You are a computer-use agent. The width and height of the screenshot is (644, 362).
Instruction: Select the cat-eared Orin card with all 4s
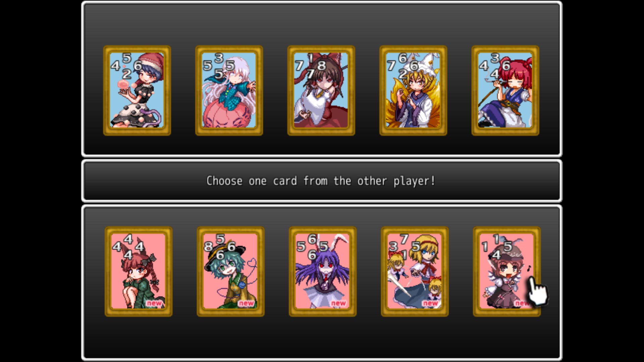tap(139, 271)
